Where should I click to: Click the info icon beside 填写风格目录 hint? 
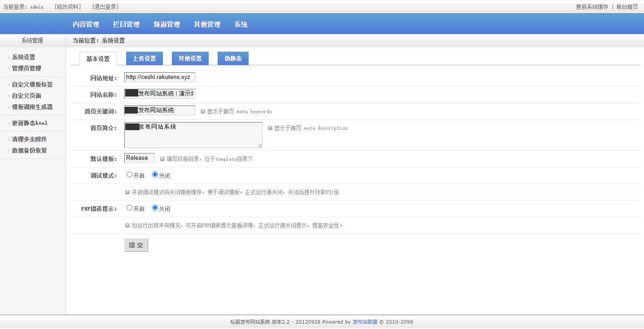pos(162,159)
